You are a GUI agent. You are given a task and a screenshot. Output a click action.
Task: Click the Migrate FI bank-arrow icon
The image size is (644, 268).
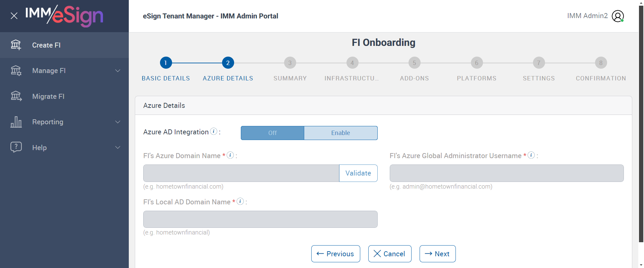point(16,96)
